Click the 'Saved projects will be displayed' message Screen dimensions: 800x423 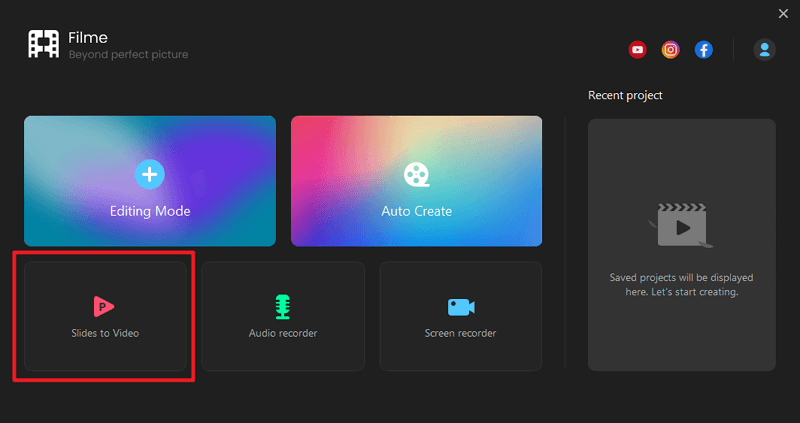[x=682, y=285]
